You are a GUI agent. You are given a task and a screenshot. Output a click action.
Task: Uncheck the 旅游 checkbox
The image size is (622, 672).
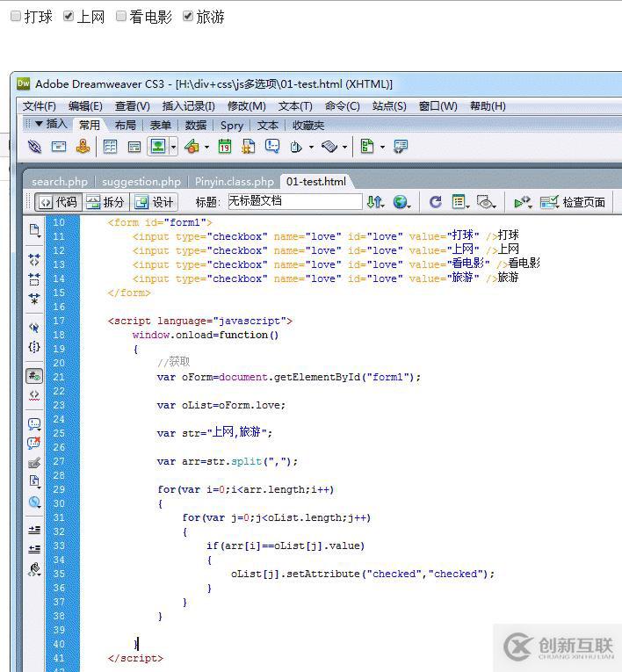[x=188, y=17]
